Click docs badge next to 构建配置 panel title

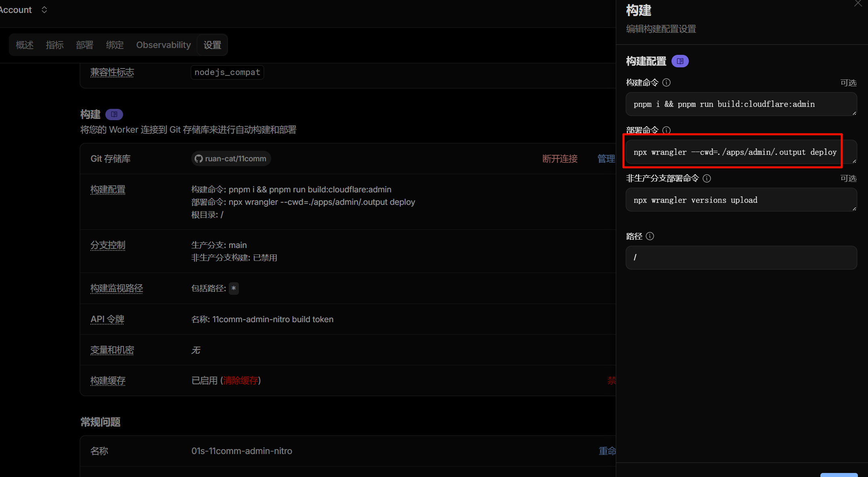680,61
